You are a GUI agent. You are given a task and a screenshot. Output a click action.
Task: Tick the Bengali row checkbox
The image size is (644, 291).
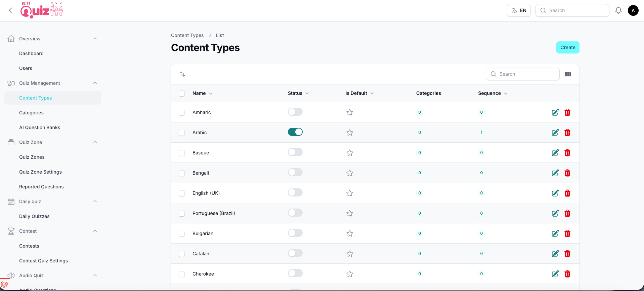click(182, 173)
